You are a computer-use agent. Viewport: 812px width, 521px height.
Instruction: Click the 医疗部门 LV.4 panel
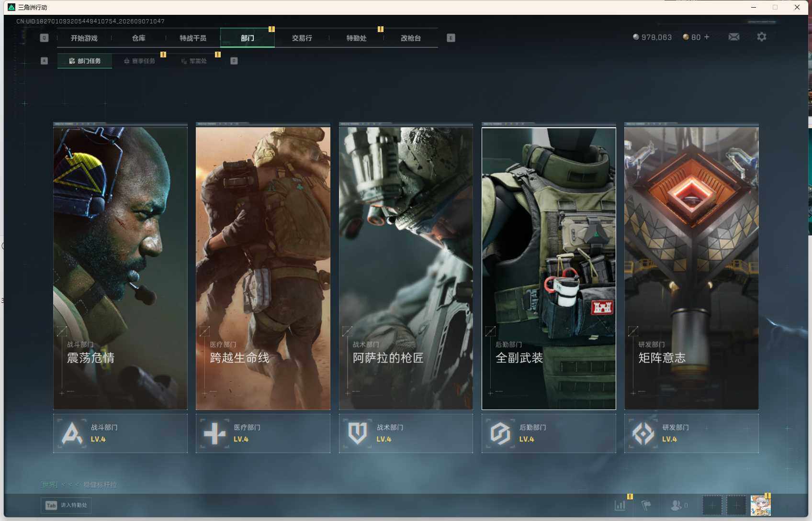click(x=263, y=433)
